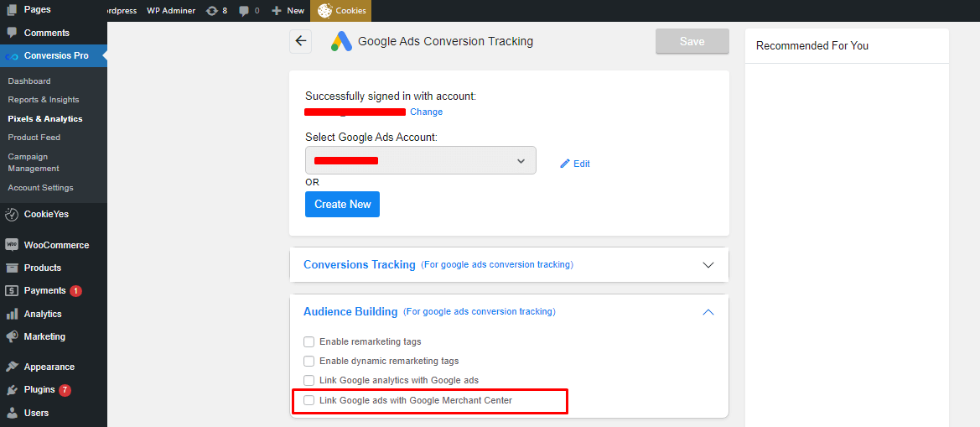The image size is (980, 427).
Task: Click the Audience Building heading text
Action: pyautogui.click(x=350, y=311)
